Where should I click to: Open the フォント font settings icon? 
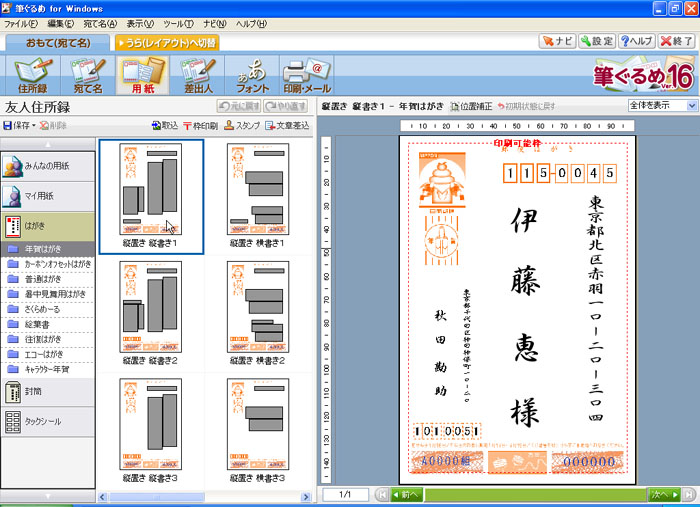click(251, 76)
